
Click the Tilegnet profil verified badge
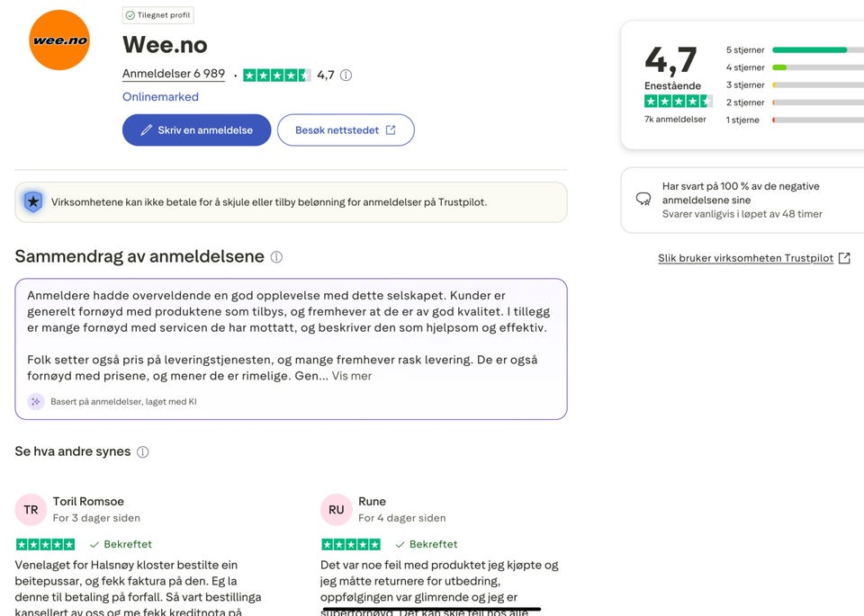click(158, 15)
